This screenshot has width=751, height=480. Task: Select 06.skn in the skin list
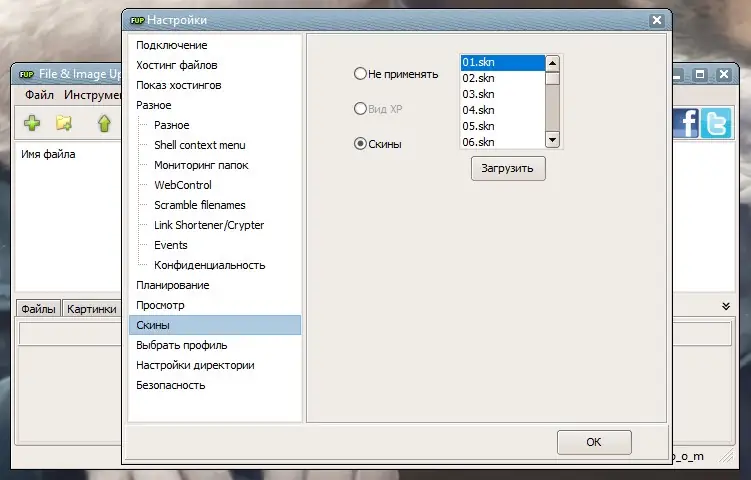[503, 142]
